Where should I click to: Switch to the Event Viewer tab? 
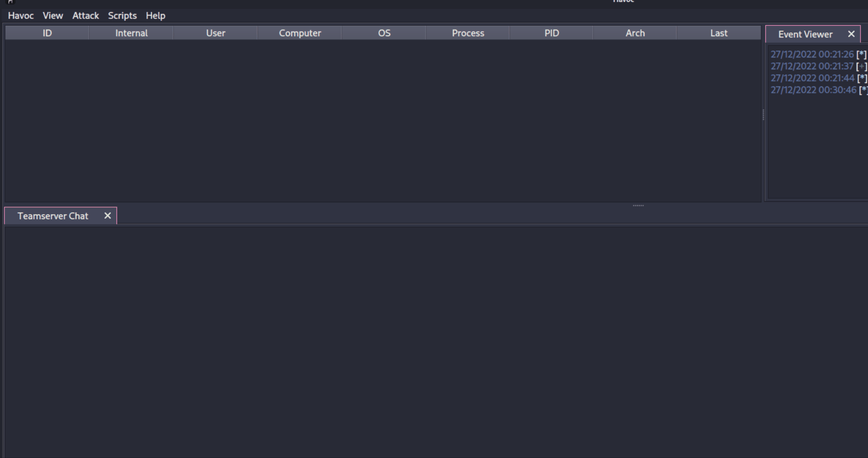[805, 34]
